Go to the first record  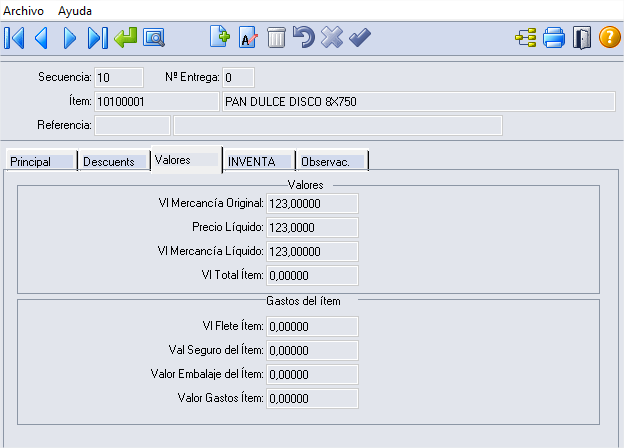tap(15, 38)
